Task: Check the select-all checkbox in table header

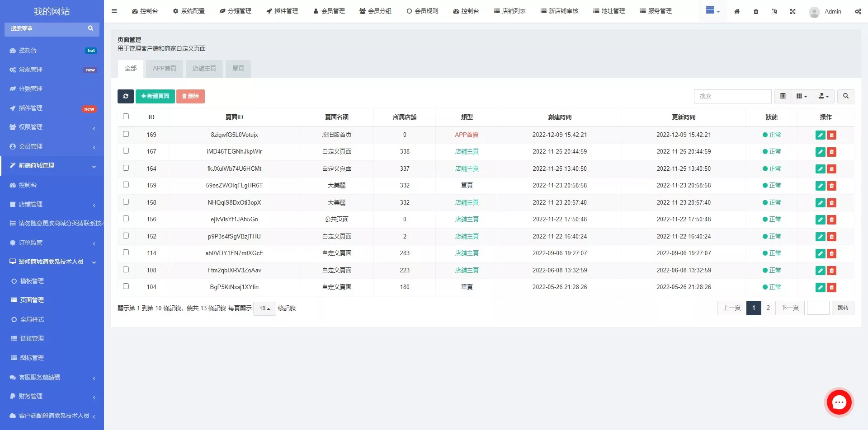Action: point(126,117)
